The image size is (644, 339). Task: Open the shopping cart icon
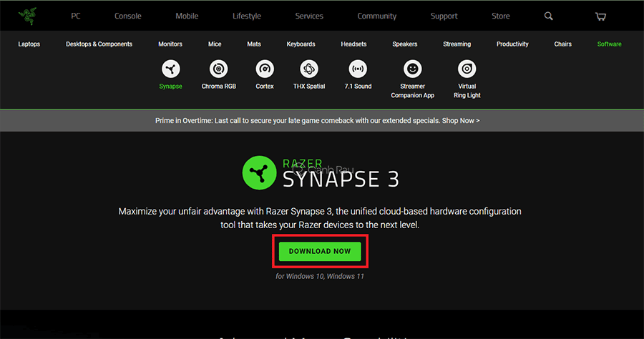[600, 16]
